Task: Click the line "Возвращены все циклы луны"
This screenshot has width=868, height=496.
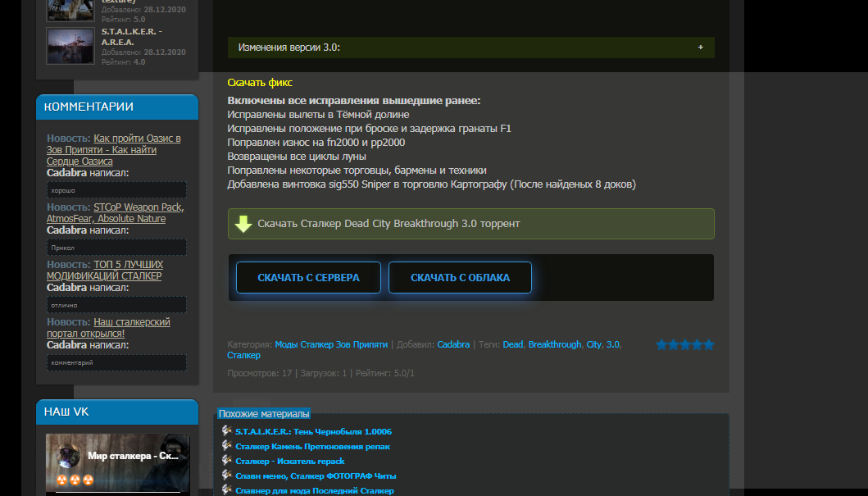Action: coord(297,156)
